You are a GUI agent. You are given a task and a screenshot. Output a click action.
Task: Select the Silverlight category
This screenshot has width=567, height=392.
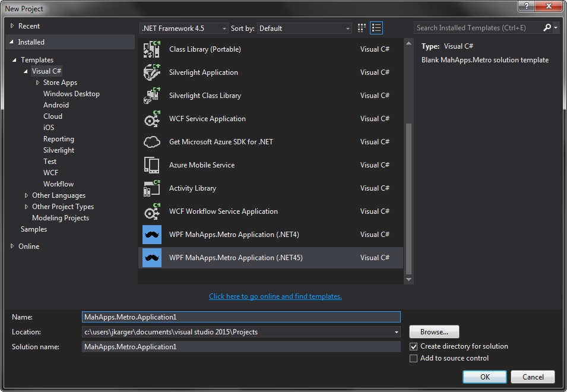[x=59, y=150]
